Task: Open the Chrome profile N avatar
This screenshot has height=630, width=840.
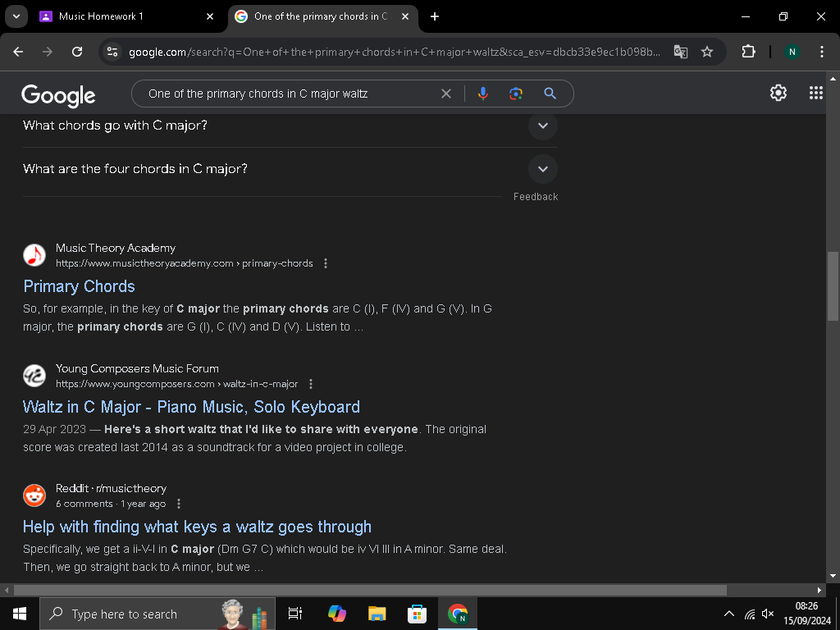Action: 792,52
